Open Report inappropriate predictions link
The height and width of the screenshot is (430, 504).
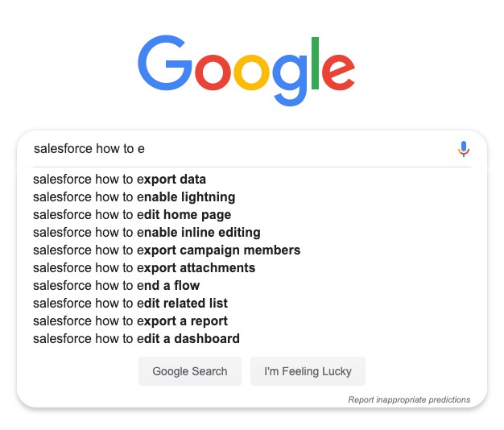click(x=409, y=399)
